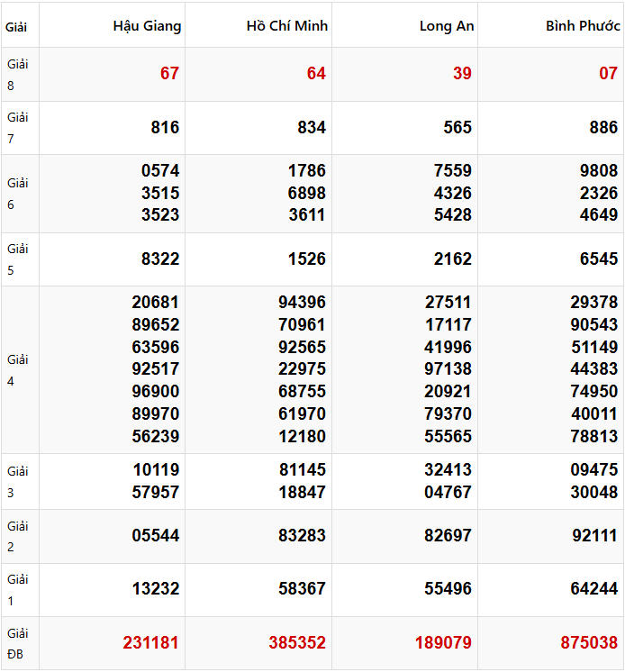Select special prize 875038

(x=590, y=642)
